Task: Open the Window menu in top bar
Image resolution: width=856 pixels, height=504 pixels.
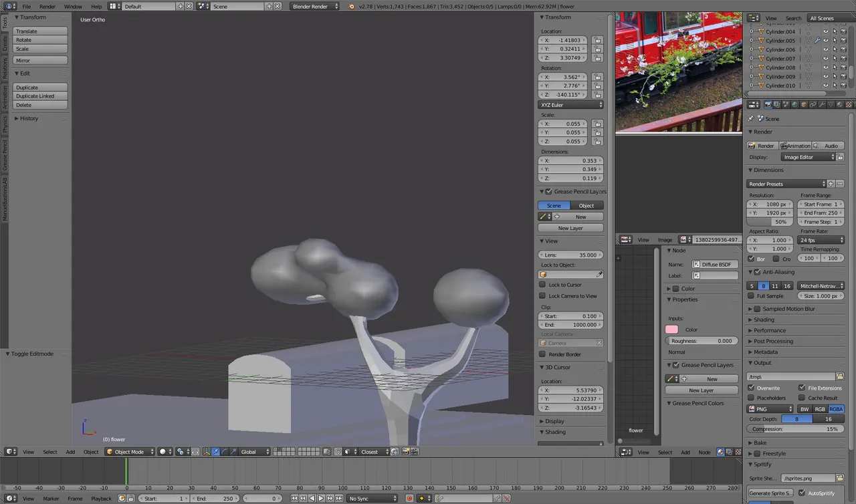Action: [73, 6]
